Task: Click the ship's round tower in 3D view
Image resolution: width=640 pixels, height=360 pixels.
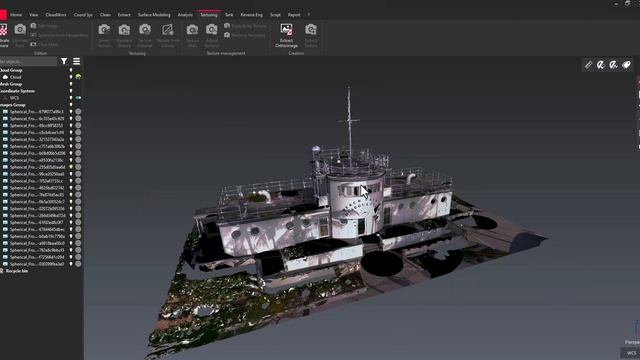Action: [356, 206]
